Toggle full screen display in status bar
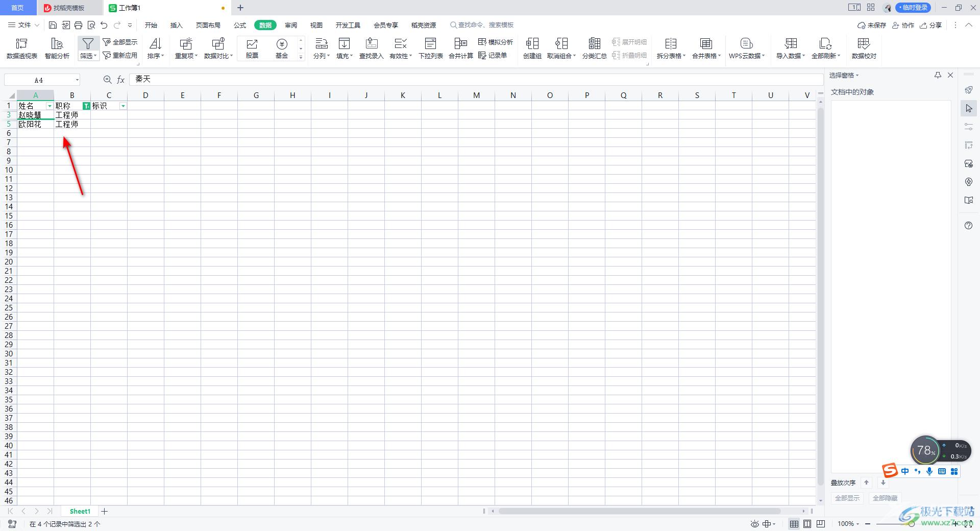 968,524
